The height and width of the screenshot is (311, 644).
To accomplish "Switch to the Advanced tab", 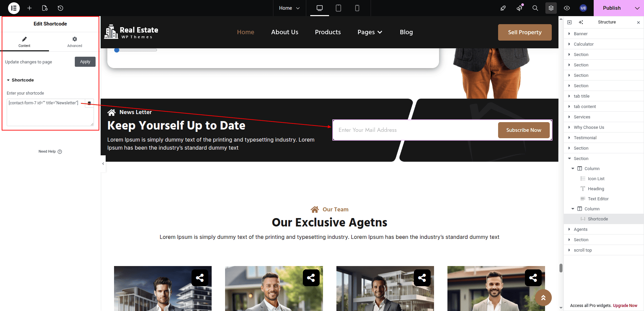I will (74, 42).
